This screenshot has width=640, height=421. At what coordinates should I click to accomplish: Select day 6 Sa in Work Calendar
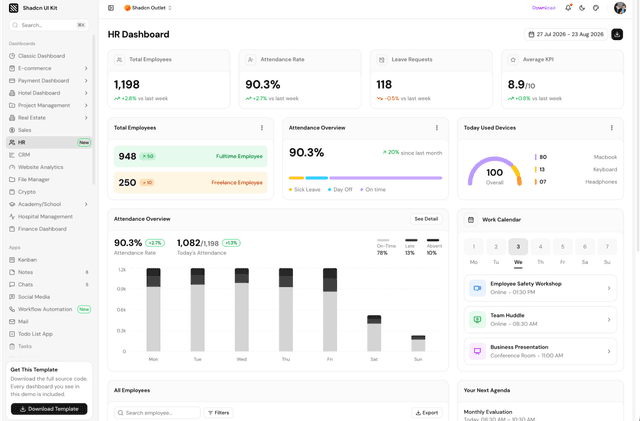585,247
